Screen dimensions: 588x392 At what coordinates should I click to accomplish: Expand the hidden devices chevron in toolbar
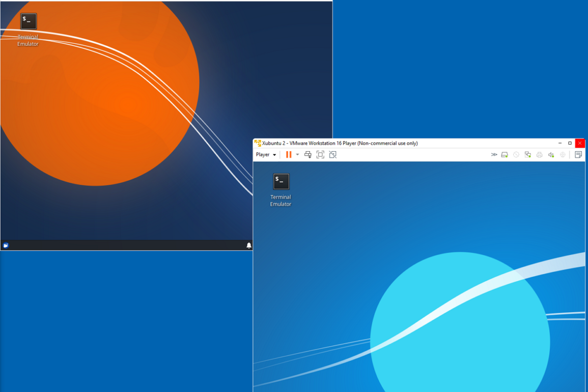[x=493, y=155]
